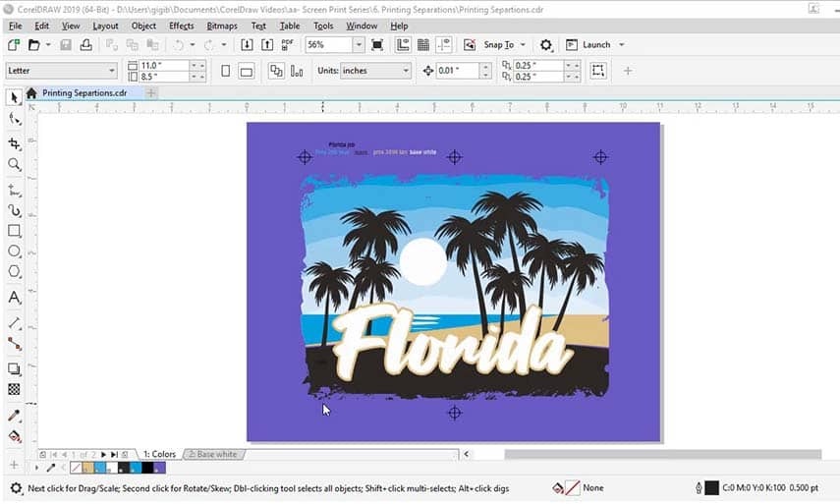Expand the Launch dropdown arrow
Viewport: 840px width, 504px height.
[x=622, y=45]
